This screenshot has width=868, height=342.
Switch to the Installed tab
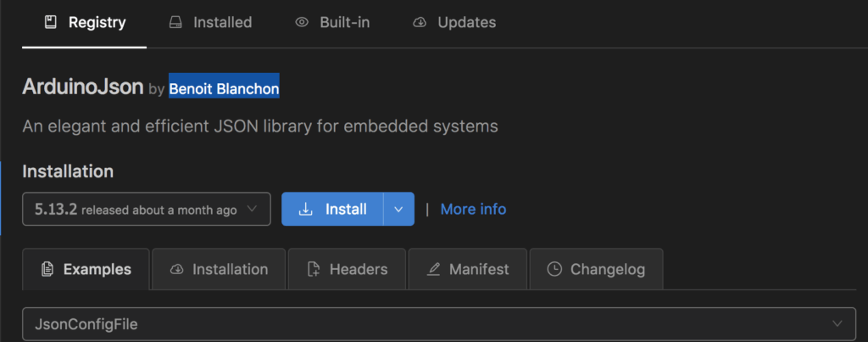coord(222,23)
